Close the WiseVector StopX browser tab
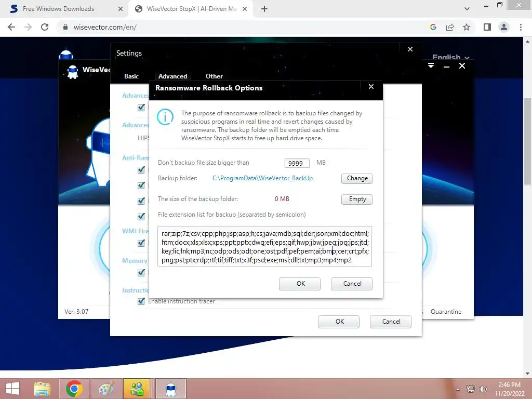 point(245,9)
